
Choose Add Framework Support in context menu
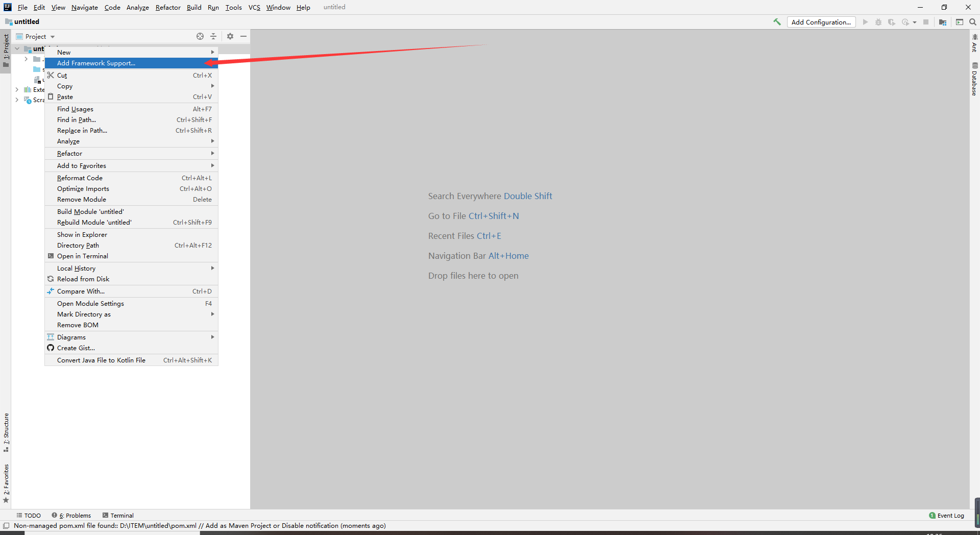(x=131, y=63)
